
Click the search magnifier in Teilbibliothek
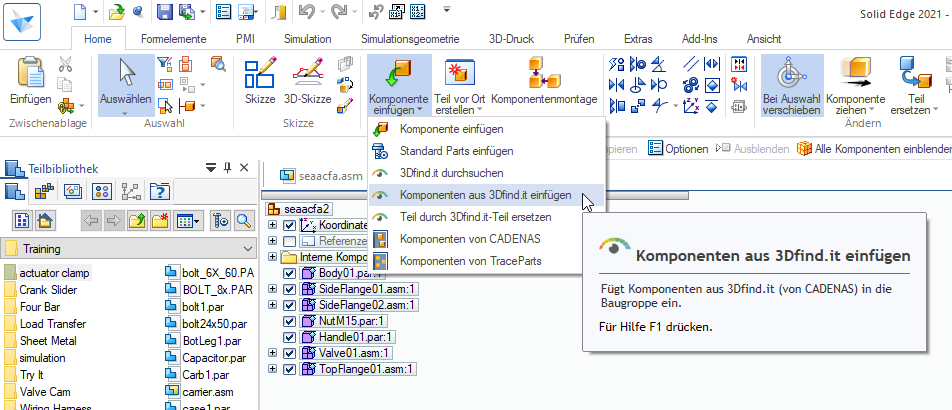click(244, 221)
